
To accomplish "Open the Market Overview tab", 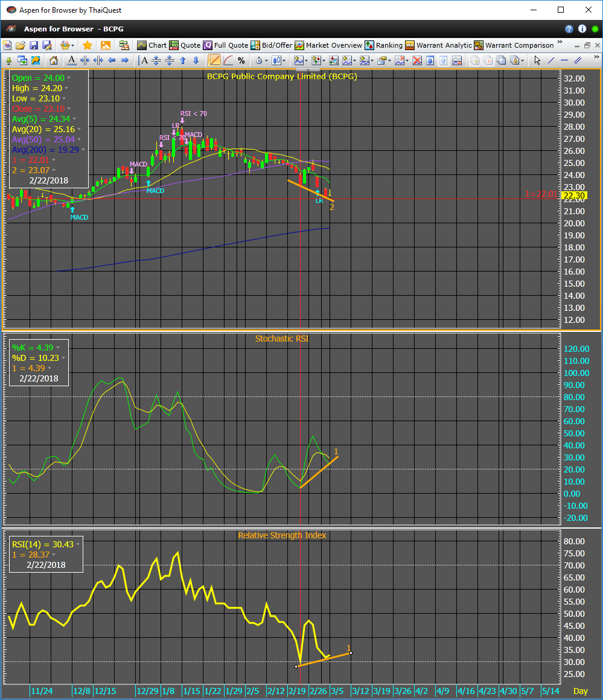I will click(x=328, y=45).
